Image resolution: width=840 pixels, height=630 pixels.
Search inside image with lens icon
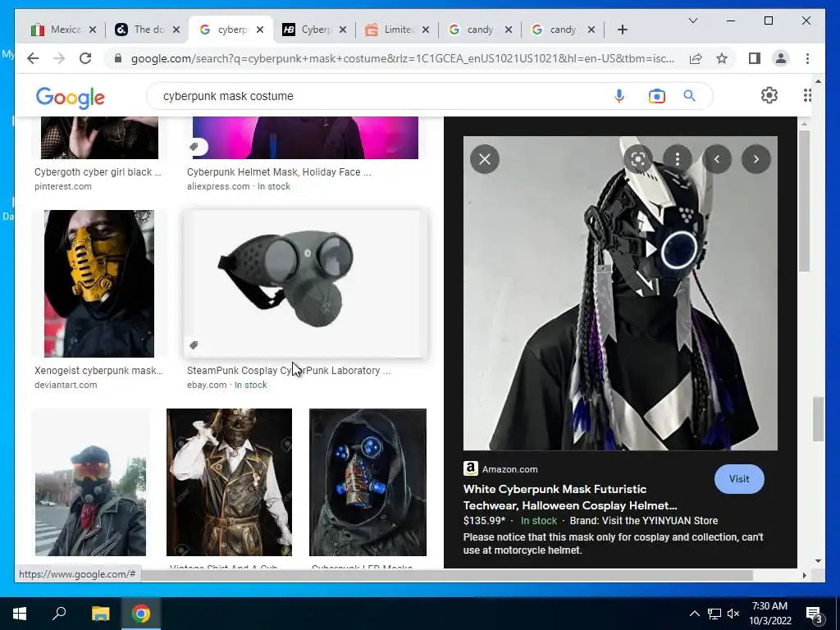(638, 159)
